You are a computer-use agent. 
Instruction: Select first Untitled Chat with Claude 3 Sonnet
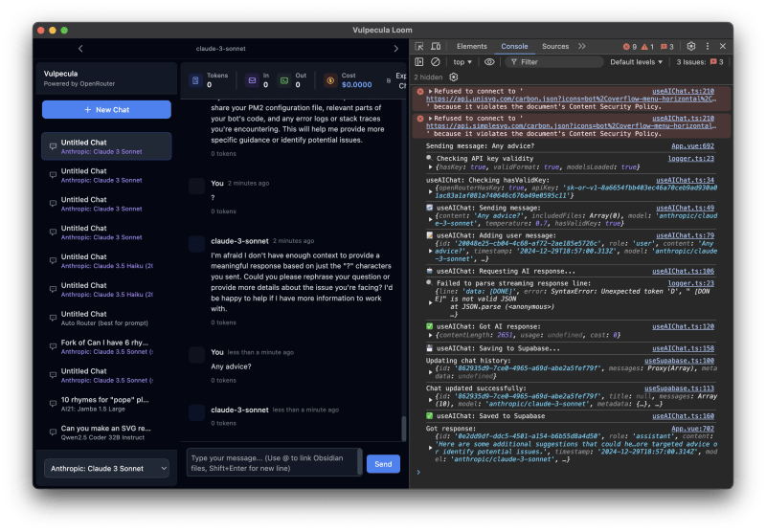pyautogui.click(x=106, y=146)
